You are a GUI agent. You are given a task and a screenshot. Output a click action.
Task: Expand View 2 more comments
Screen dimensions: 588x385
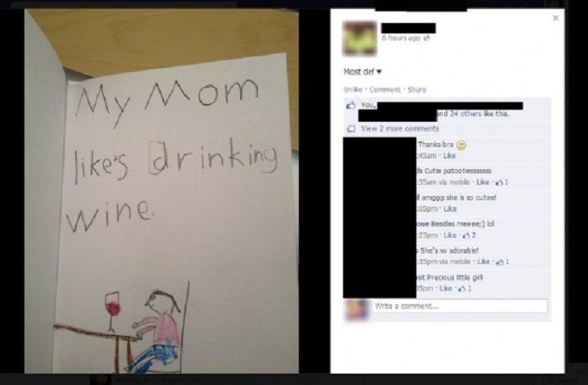tap(399, 128)
